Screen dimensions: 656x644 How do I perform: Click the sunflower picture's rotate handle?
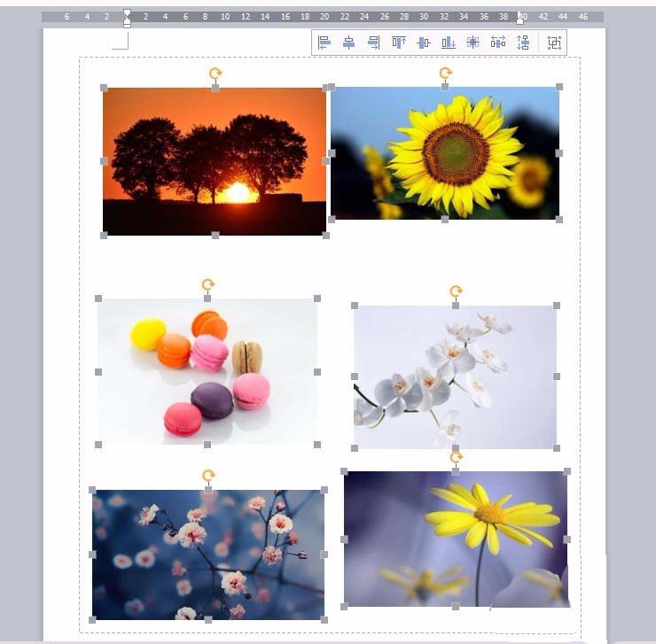(x=445, y=74)
